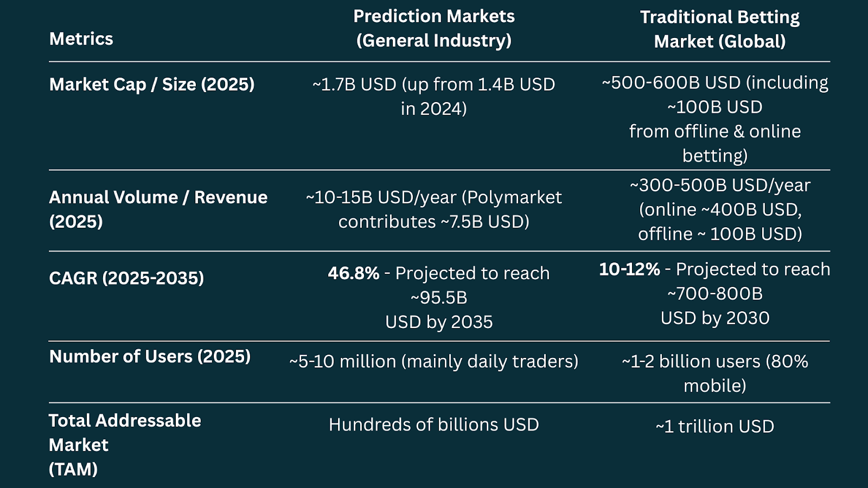Click the ~95.5B USD by 2035 text
Image resolution: width=868 pixels, height=488 pixels.
coord(439,310)
